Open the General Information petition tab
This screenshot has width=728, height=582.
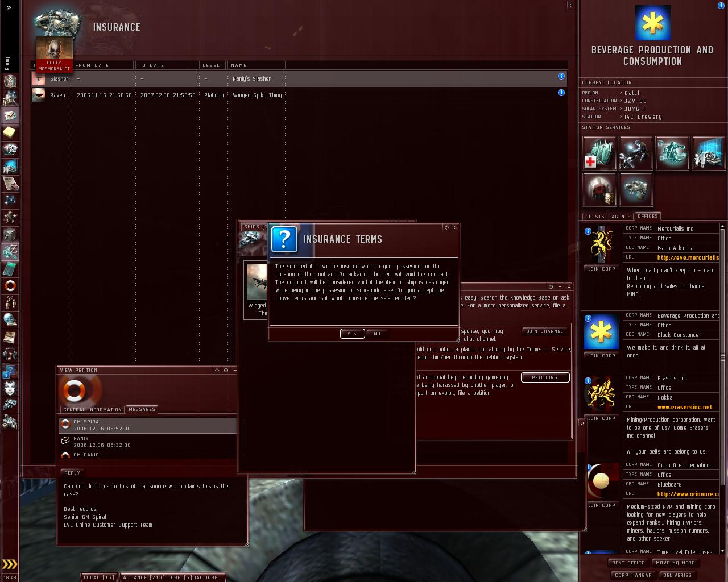pyautogui.click(x=93, y=410)
